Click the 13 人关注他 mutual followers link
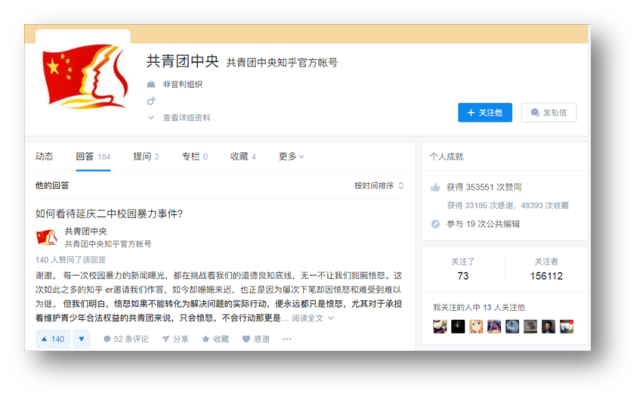640x400 pixels. tap(504, 307)
